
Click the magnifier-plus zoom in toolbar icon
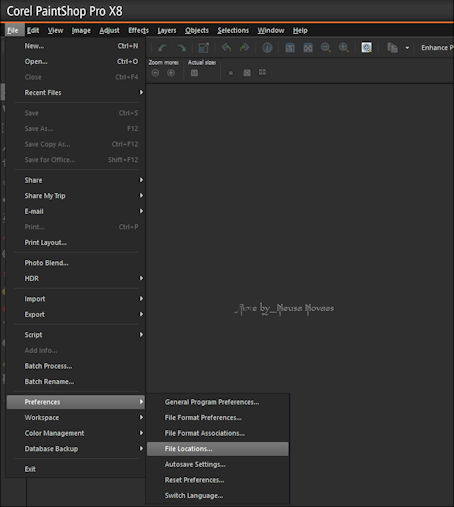tap(343, 48)
